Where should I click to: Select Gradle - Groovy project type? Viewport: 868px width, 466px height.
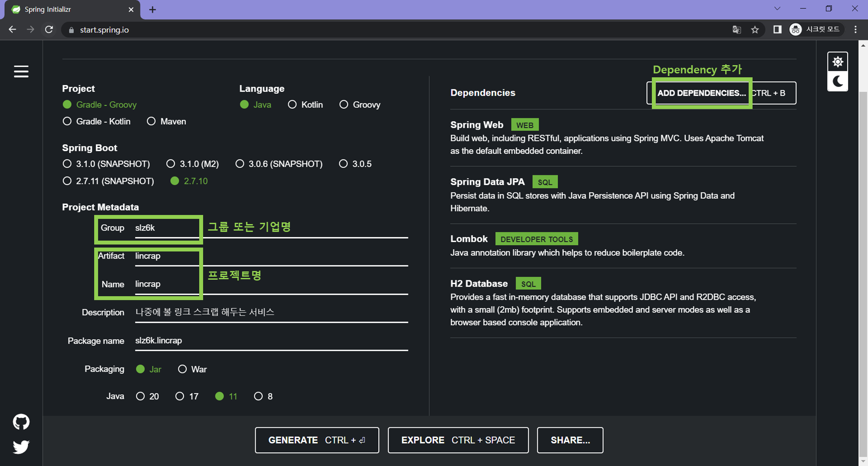coord(99,105)
